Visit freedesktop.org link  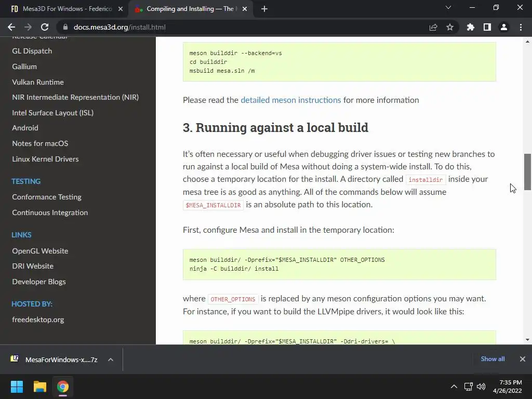click(x=38, y=320)
